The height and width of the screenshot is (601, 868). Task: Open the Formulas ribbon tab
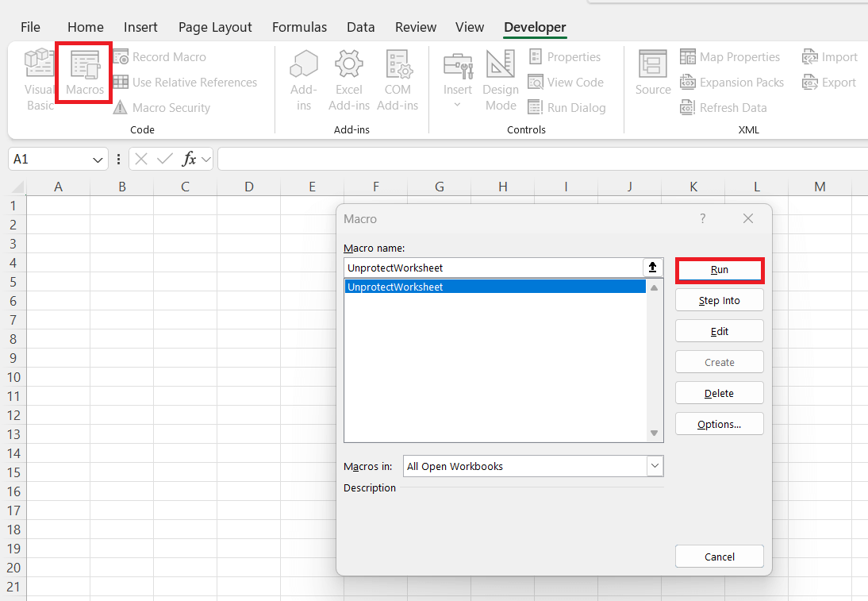(299, 26)
